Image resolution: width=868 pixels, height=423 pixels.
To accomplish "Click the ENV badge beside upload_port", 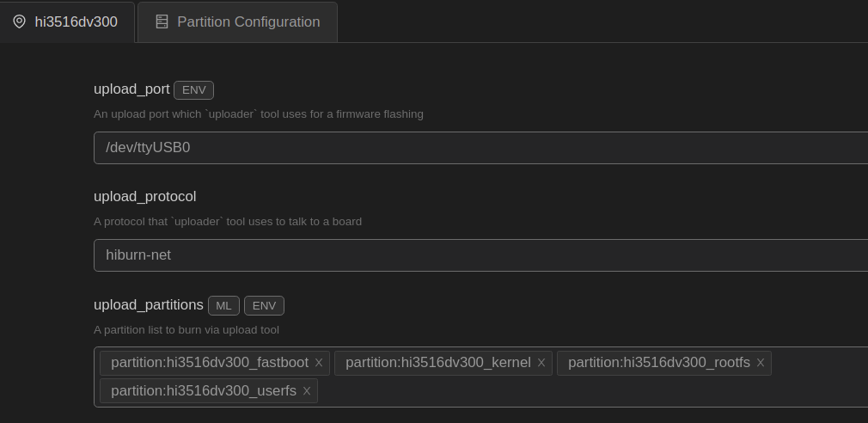I will [x=194, y=89].
